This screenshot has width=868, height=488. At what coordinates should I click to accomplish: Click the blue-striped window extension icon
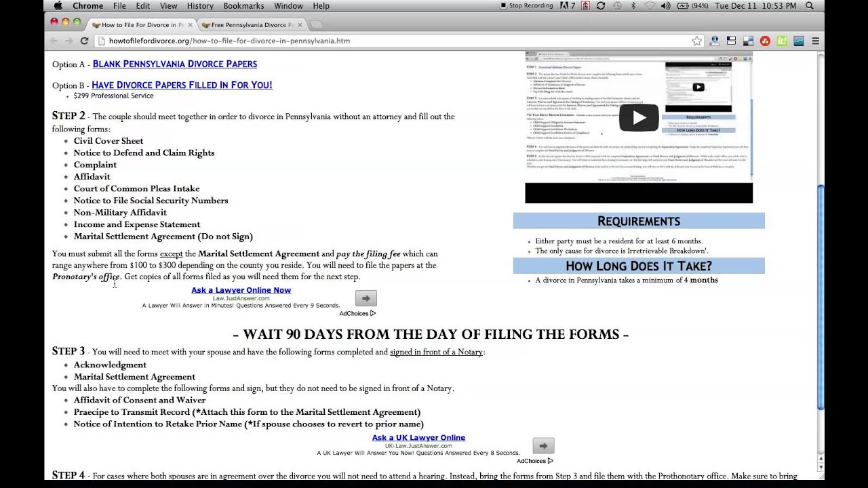pyautogui.click(x=731, y=41)
